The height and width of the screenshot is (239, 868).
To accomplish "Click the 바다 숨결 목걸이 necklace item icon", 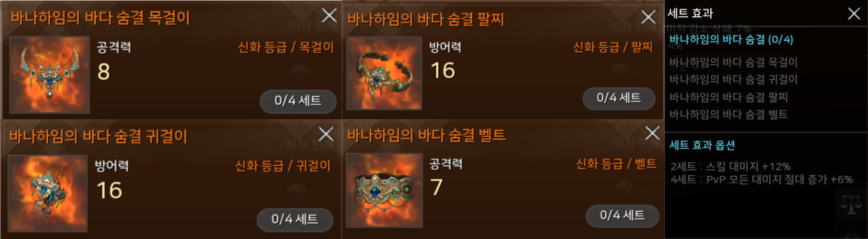I will (x=50, y=75).
